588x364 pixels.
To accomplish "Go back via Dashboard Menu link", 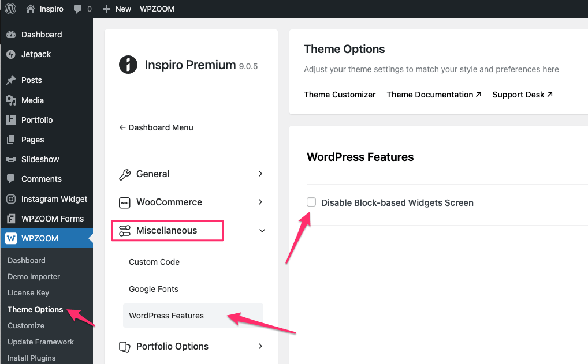I will 156,127.
